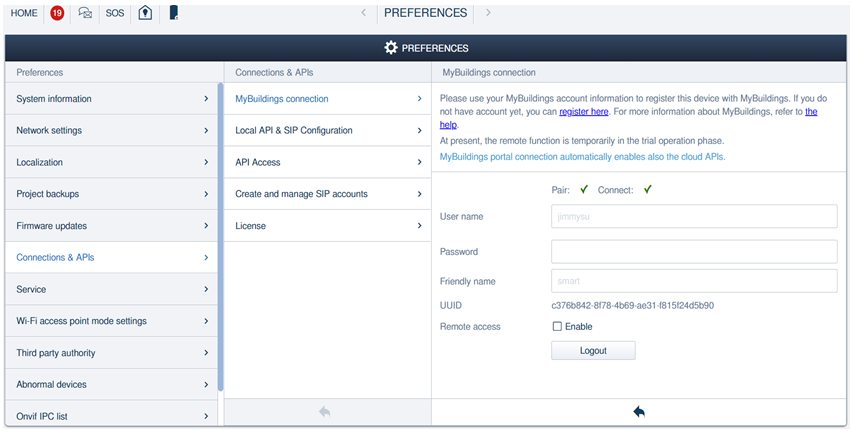Click the HOME button in top bar
Screen dimensions: 852x431
click(x=24, y=13)
